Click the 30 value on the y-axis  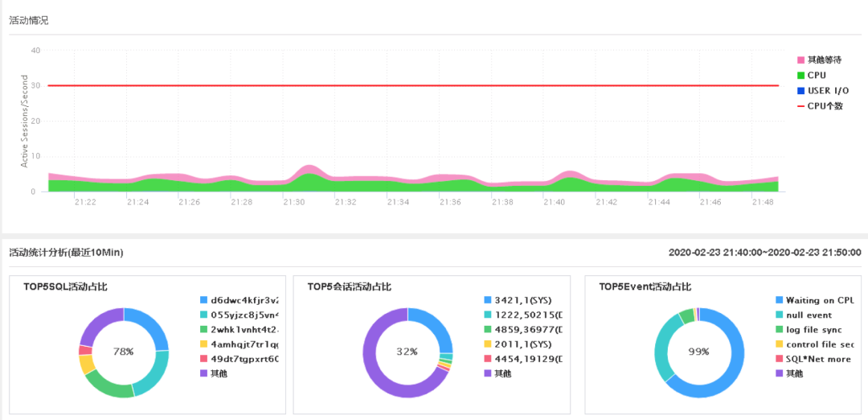click(36, 85)
